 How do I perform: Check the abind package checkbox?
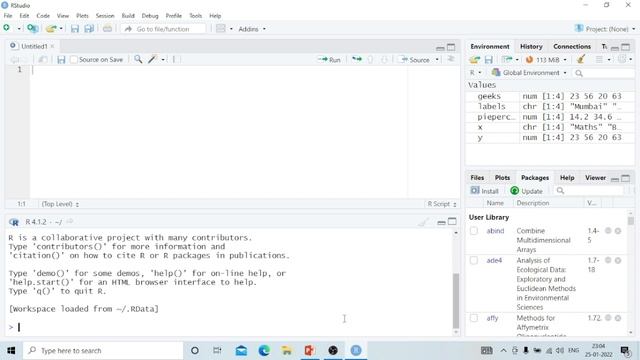coord(474,231)
